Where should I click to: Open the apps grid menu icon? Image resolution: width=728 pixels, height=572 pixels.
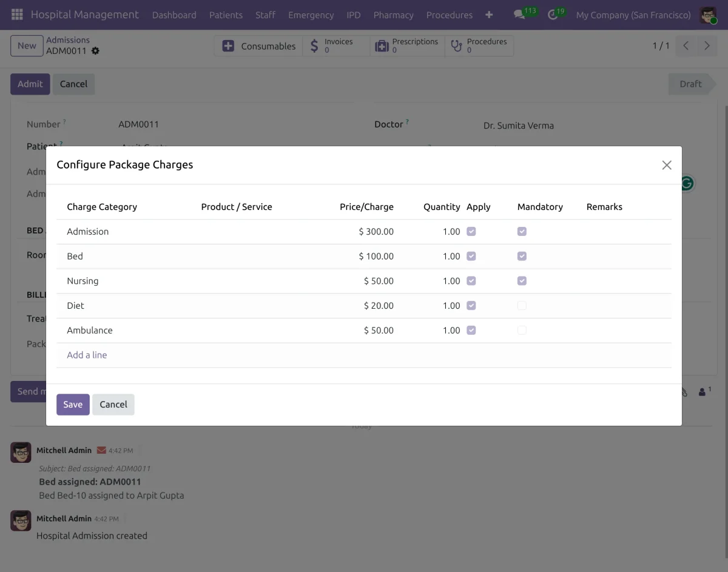17,15
